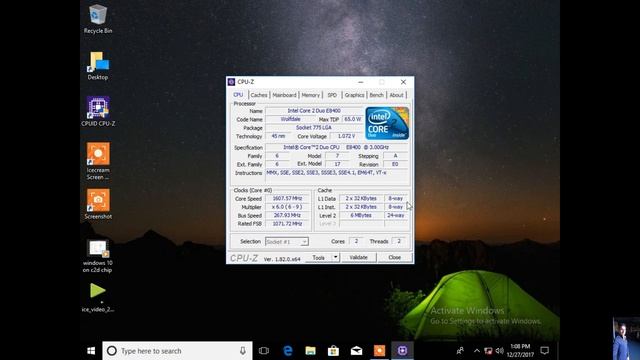Switch to the Caches tab
This screenshot has height=360, width=640.
click(259, 95)
